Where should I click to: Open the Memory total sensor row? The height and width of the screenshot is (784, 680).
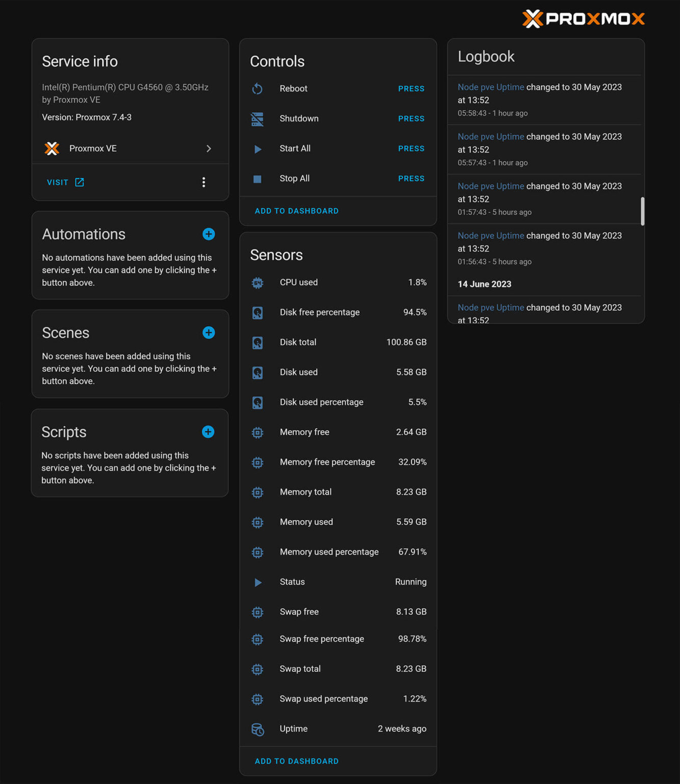click(x=338, y=492)
